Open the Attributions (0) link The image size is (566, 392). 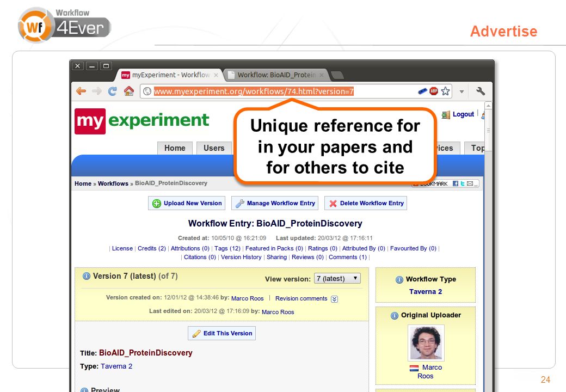point(190,248)
